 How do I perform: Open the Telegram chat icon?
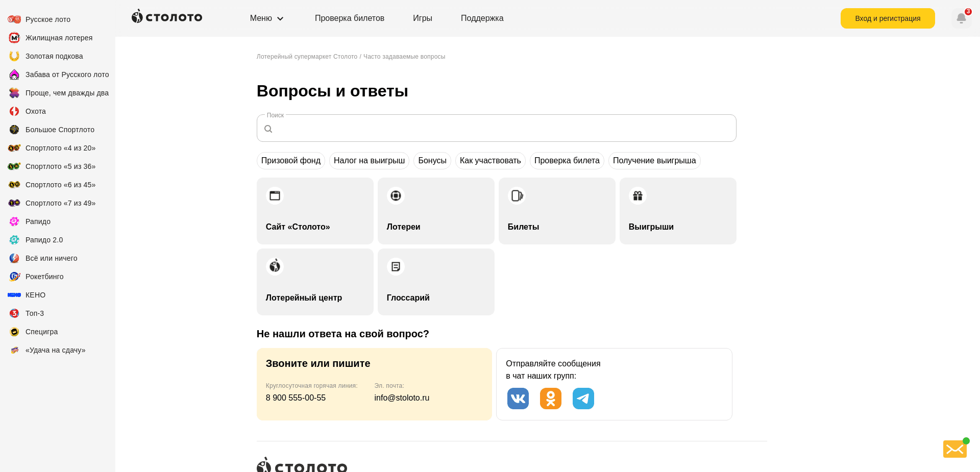coord(583,399)
